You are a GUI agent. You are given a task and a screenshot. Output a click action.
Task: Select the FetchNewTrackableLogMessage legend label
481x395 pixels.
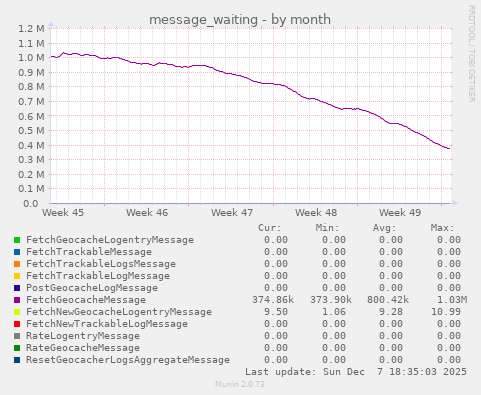tap(107, 324)
